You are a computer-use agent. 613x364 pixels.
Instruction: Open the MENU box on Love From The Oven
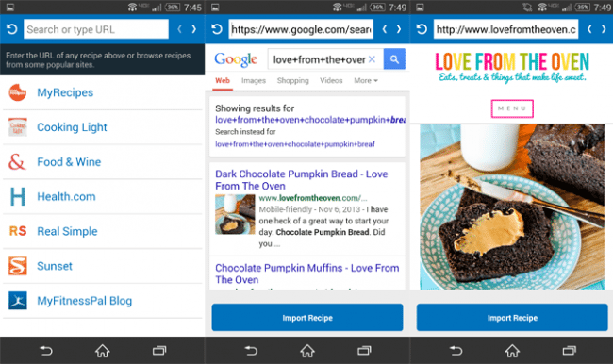point(512,108)
